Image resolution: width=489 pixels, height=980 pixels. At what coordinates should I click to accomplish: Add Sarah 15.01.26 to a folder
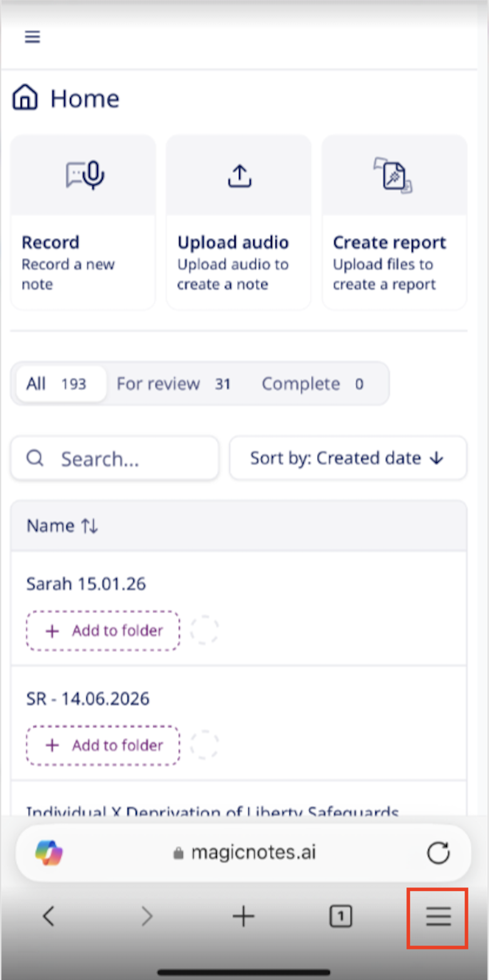(x=103, y=631)
